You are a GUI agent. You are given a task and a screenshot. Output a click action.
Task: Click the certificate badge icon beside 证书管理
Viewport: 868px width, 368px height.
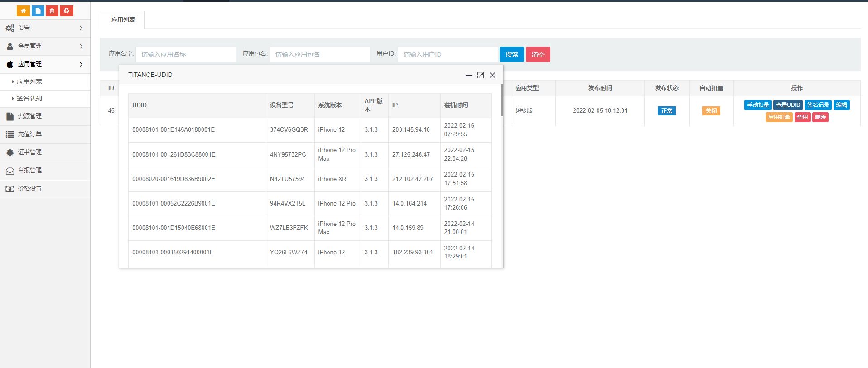coord(10,153)
